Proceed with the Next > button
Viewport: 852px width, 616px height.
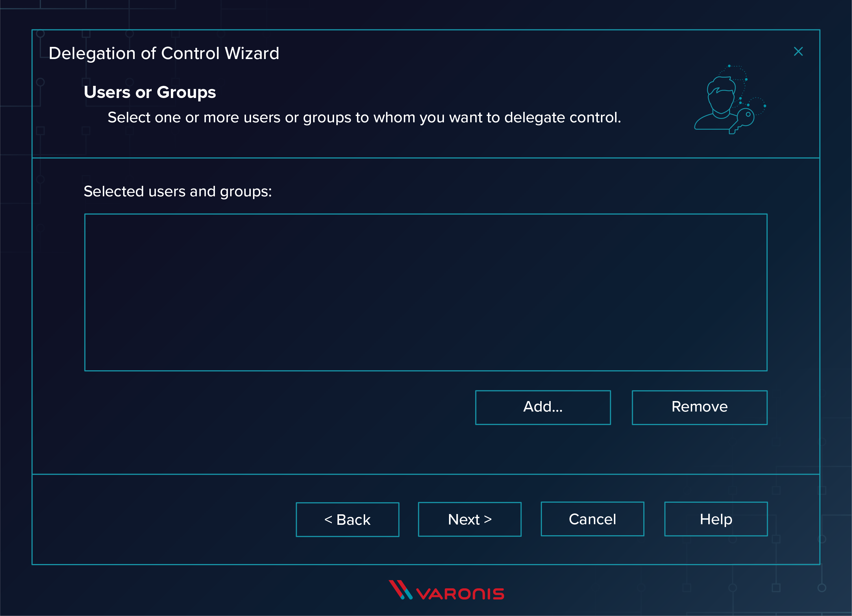tap(469, 519)
